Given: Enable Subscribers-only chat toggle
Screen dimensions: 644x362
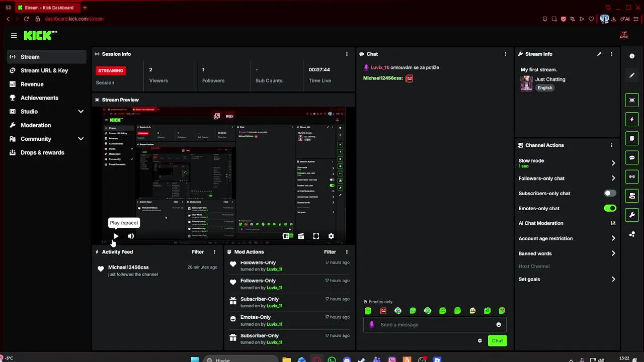Looking at the screenshot, I should tap(610, 193).
